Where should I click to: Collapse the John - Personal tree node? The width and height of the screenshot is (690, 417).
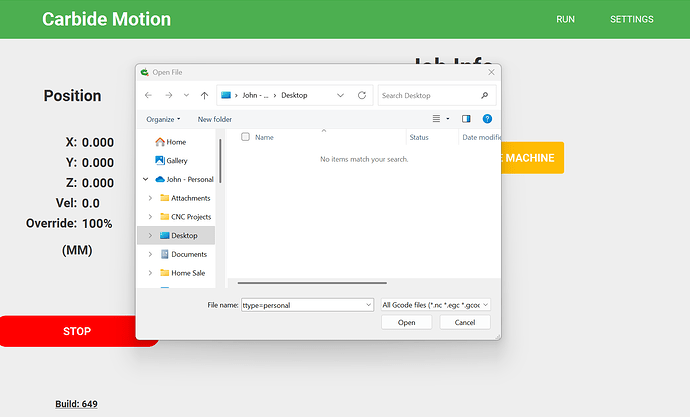click(146, 179)
